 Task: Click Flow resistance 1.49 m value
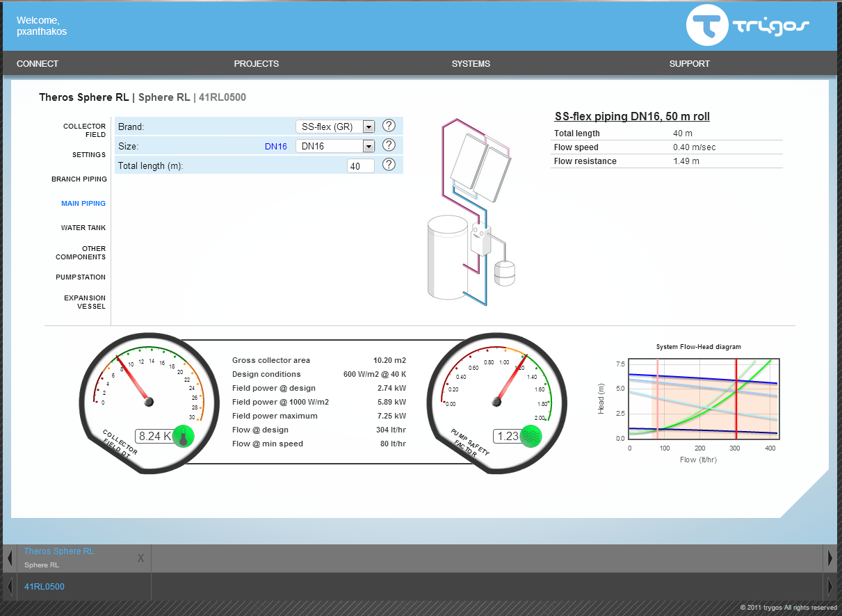(686, 161)
